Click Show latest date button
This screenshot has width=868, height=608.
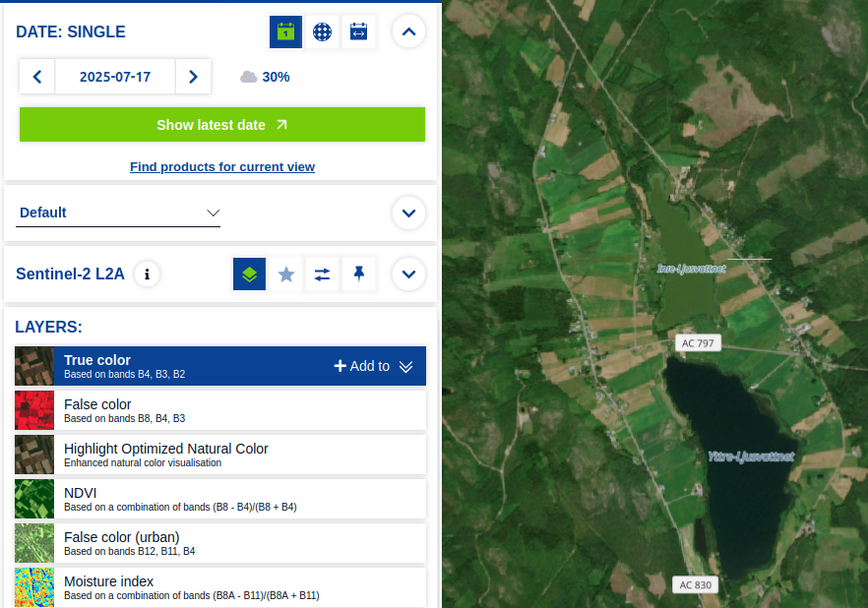point(222,125)
